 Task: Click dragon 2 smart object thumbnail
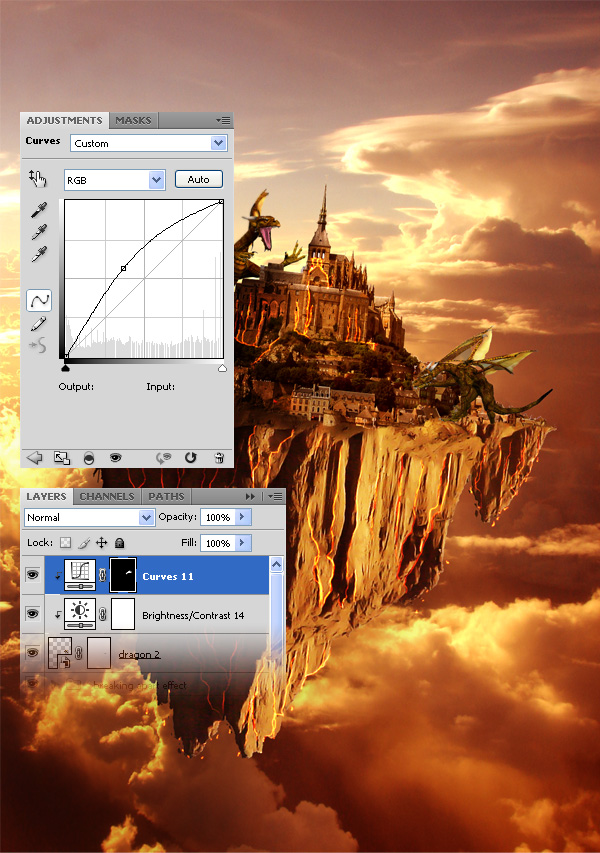(x=60, y=653)
